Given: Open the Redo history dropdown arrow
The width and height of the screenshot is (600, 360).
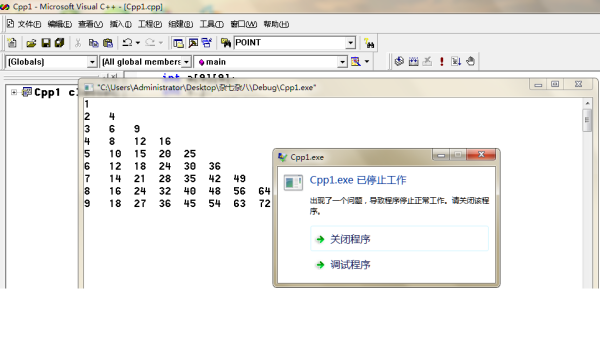Looking at the screenshot, I should pyautogui.click(x=161, y=43).
